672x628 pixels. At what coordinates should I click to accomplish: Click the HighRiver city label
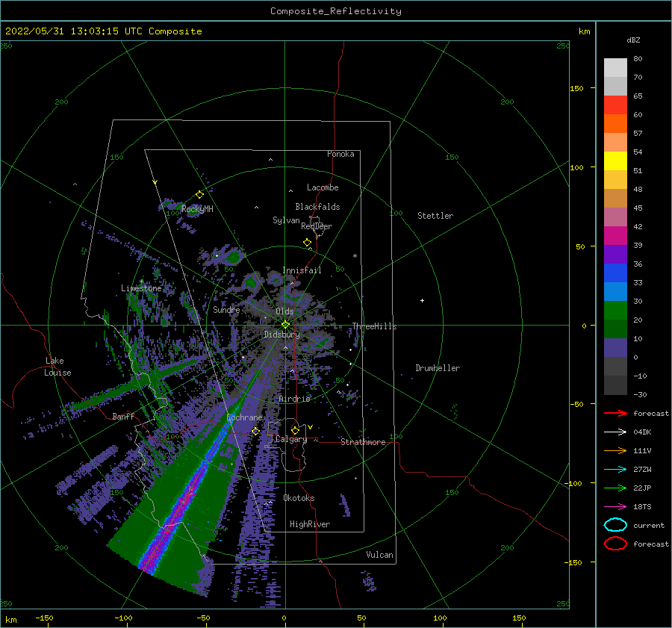click(x=310, y=524)
